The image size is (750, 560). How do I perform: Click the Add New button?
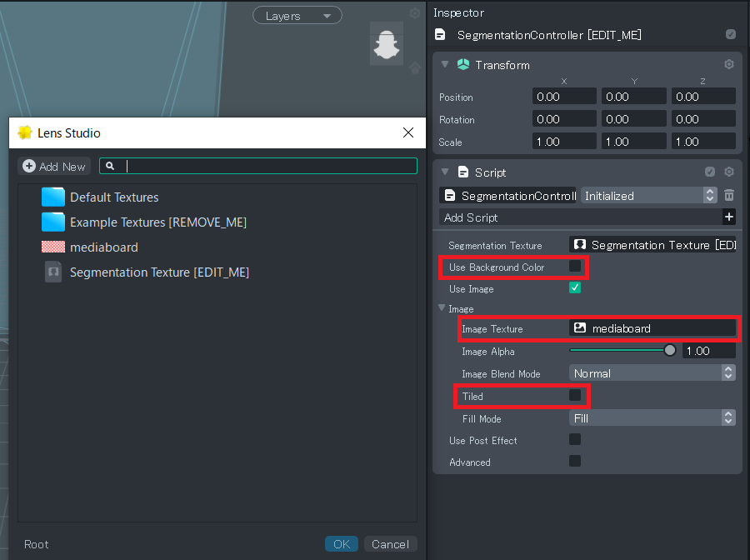54,167
